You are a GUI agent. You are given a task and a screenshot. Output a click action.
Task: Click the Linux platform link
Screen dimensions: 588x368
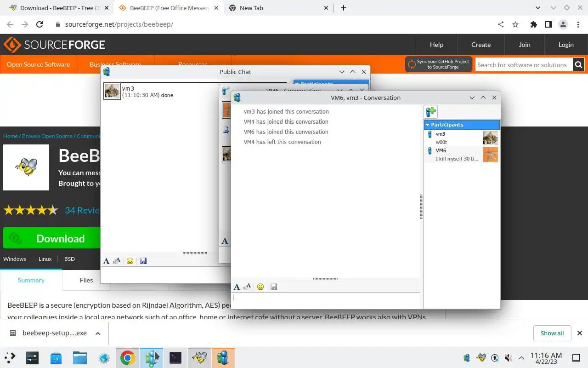pos(45,259)
